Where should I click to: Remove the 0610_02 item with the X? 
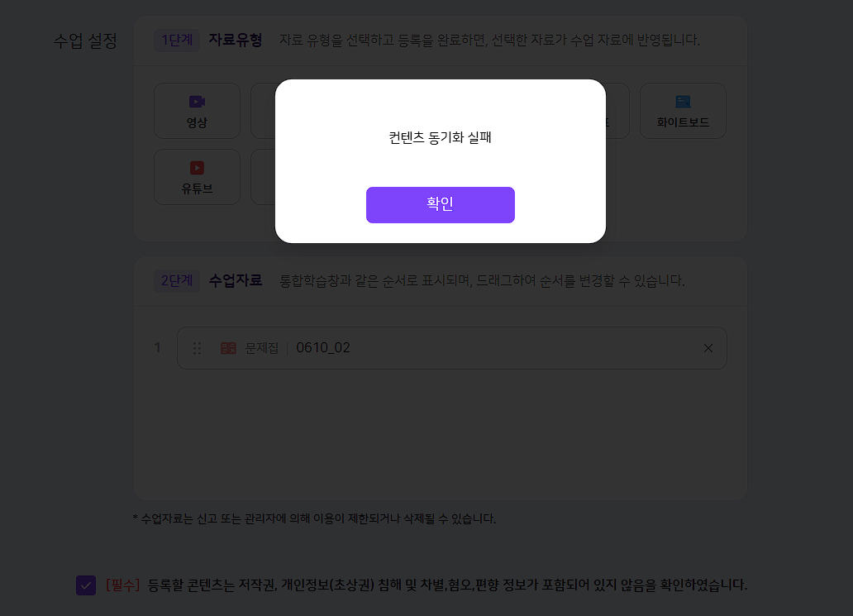point(708,348)
